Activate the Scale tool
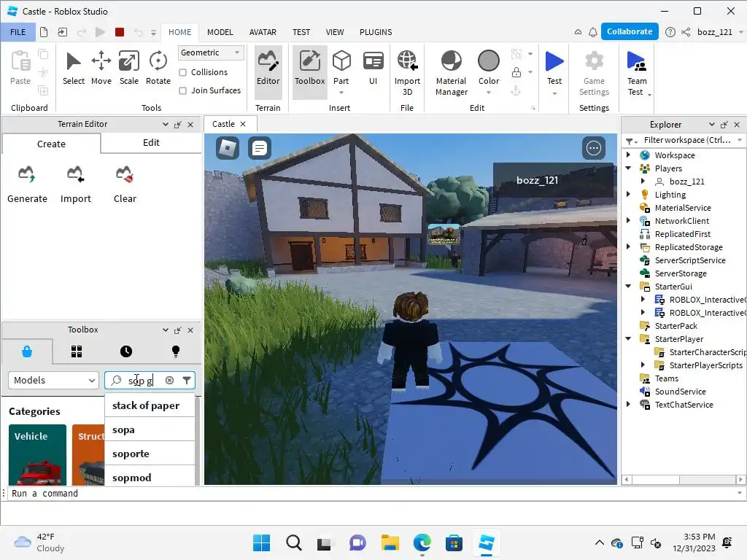747x560 pixels. (128, 68)
